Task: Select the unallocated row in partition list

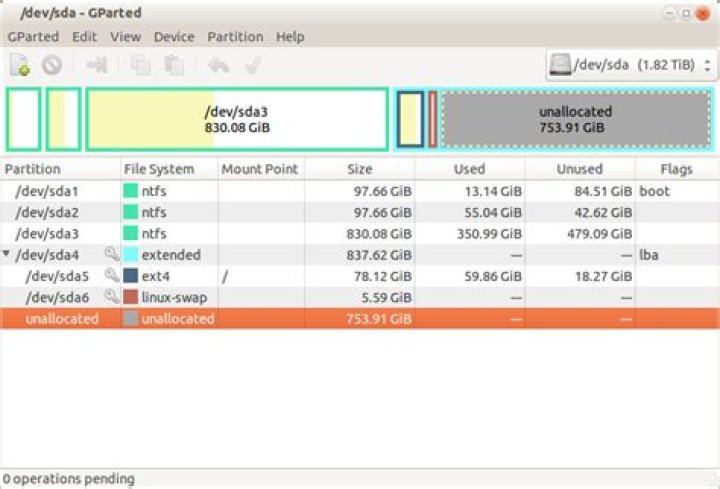Action: (x=360, y=319)
